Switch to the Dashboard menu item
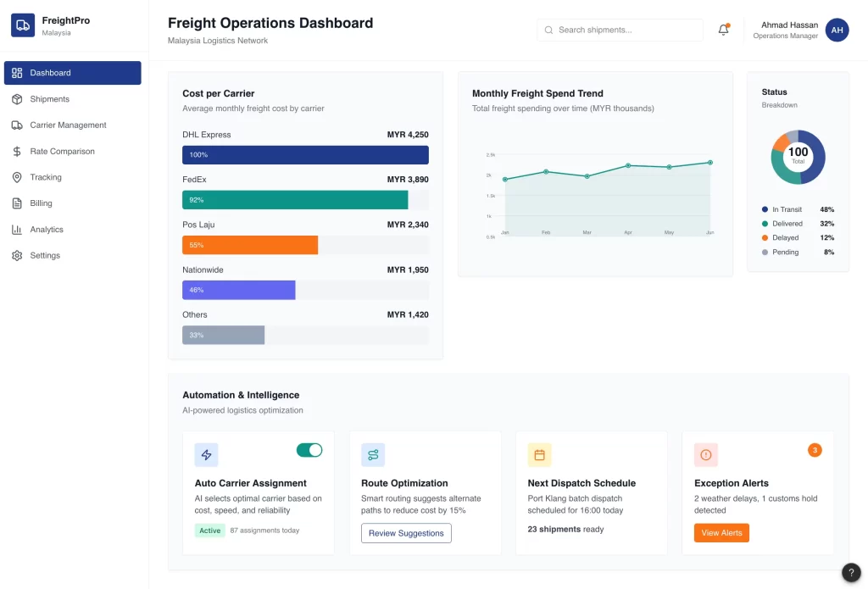 [72, 73]
